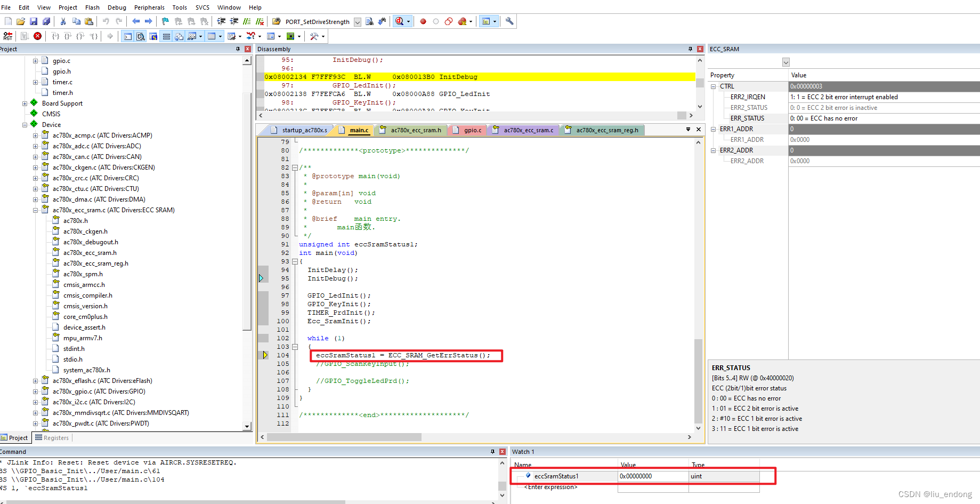Cut the selection with the scissors icon
This screenshot has height=504, width=980.
(63, 21)
